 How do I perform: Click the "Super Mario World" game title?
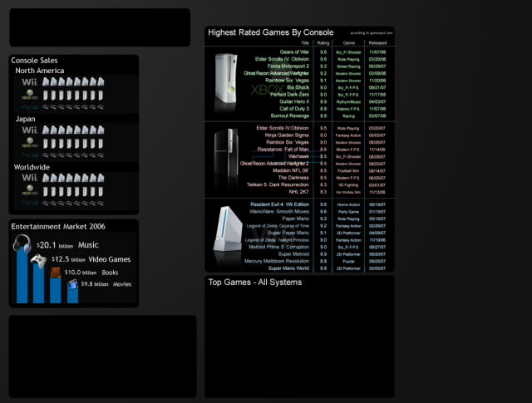pos(288,268)
